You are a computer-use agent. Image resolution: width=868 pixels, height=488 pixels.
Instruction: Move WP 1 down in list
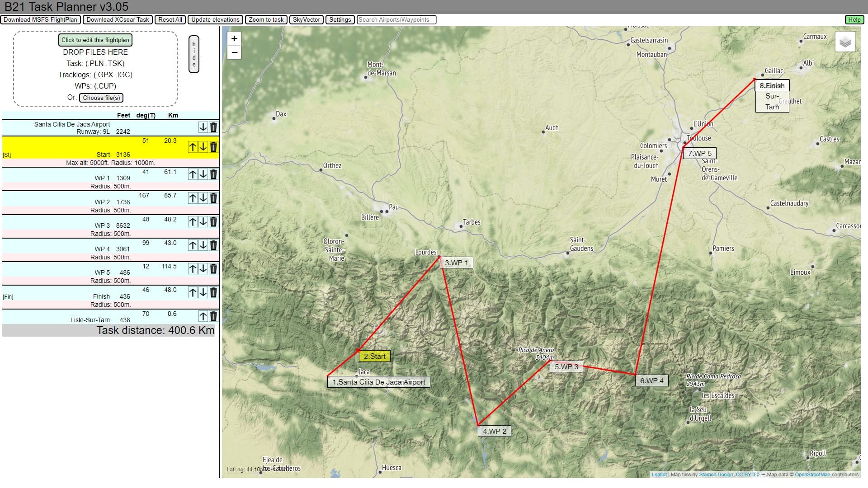pyautogui.click(x=203, y=174)
